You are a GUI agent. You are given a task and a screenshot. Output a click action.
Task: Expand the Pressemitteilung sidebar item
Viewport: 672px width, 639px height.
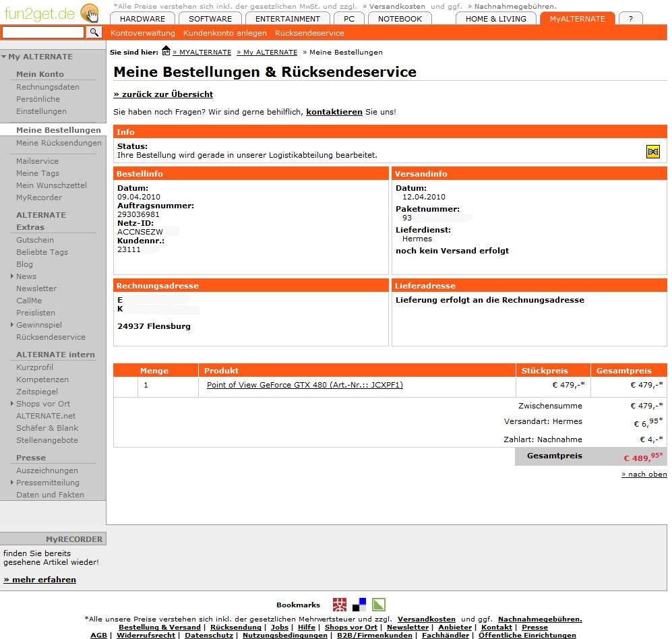(x=12, y=482)
